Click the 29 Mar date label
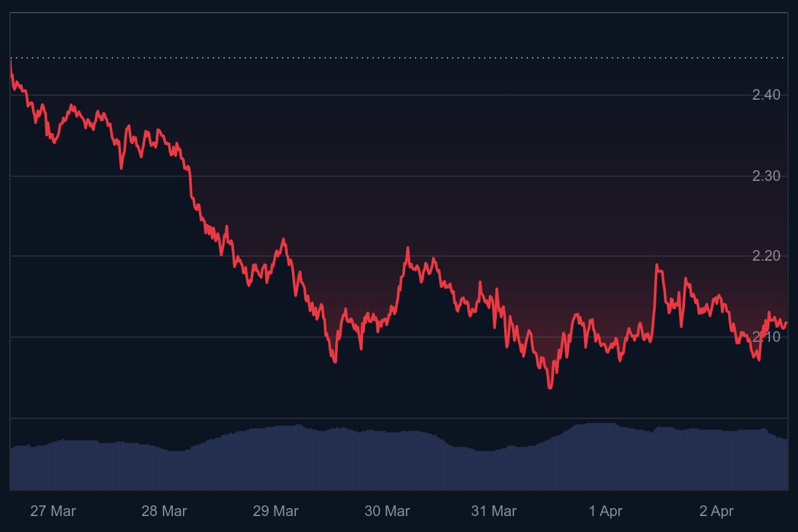Screen dimensions: 798x532 tap(275, 511)
